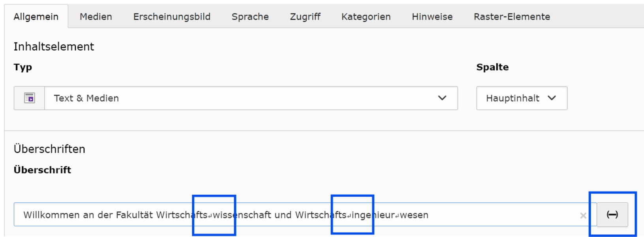Clear the Überschrift field with the X icon
Screen dimensions: 644x237
(583, 215)
